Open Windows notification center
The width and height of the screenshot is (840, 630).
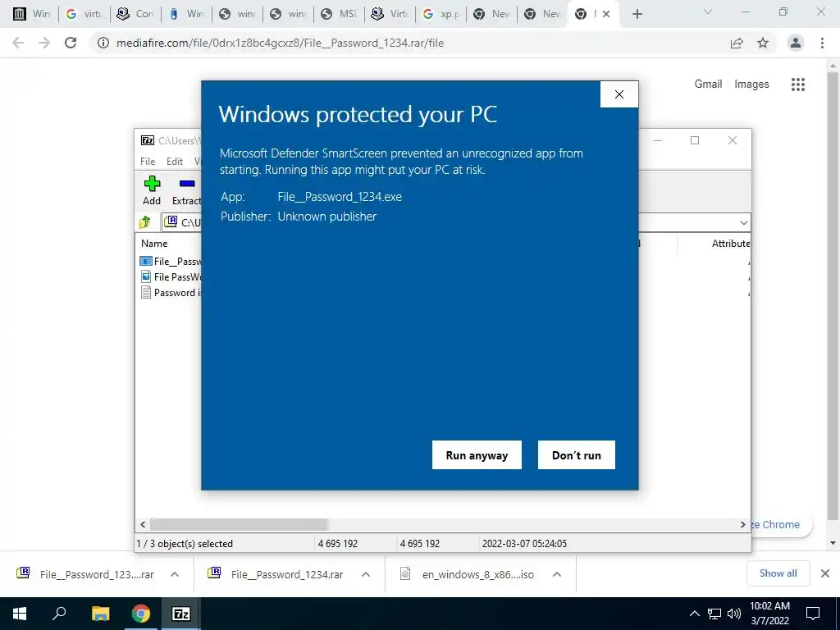pyautogui.click(x=813, y=614)
